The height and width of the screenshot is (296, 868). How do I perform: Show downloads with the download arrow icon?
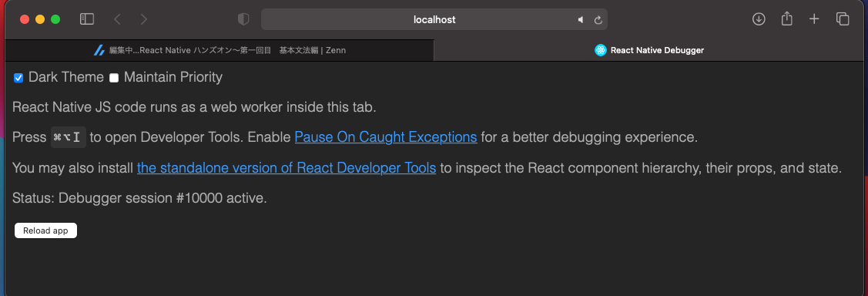click(x=759, y=19)
